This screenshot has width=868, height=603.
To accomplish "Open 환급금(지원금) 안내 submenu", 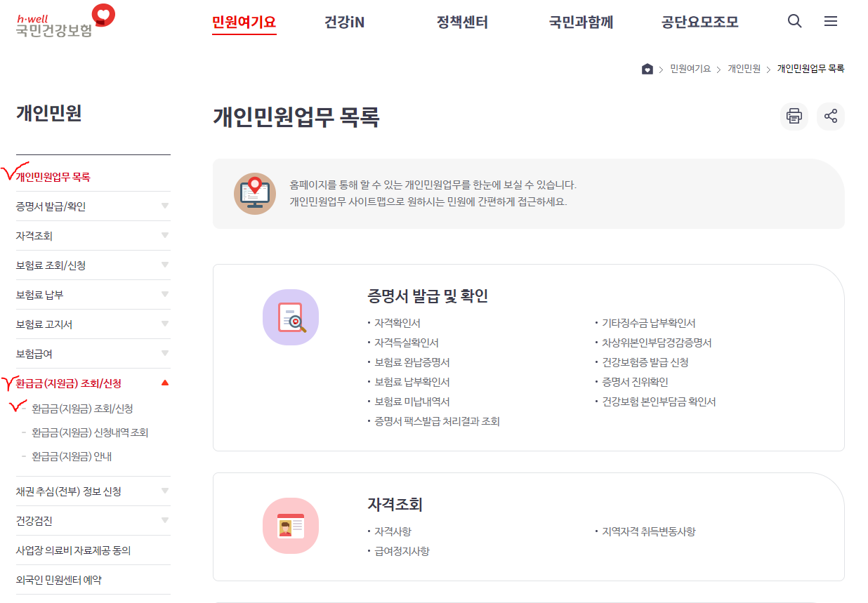I will coord(72,456).
